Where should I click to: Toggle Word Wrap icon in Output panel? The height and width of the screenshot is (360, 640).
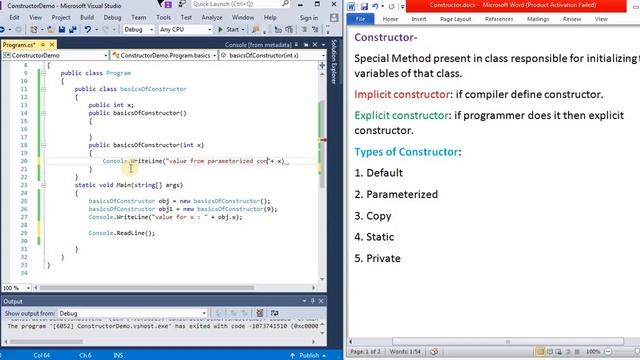pos(274,313)
